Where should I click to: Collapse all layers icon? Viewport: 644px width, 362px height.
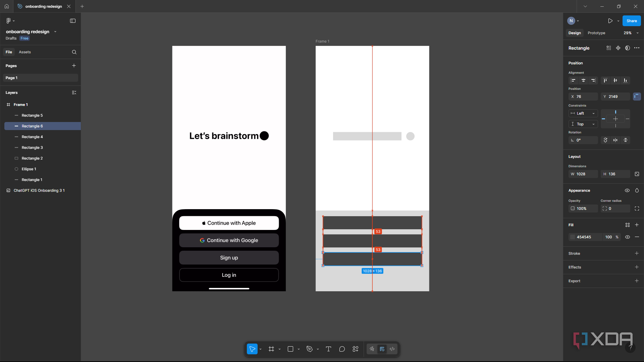point(74,93)
